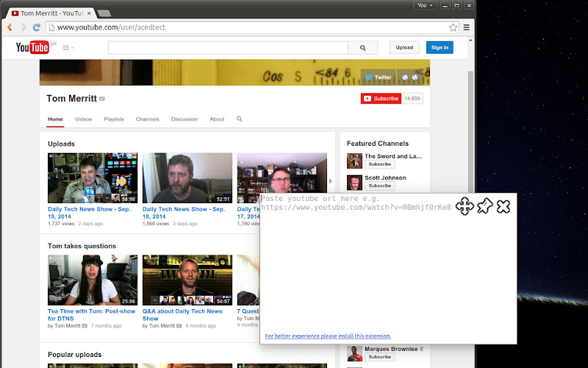Focus the YouTube search box
The height and width of the screenshot is (368, 588).
(228, 48)
